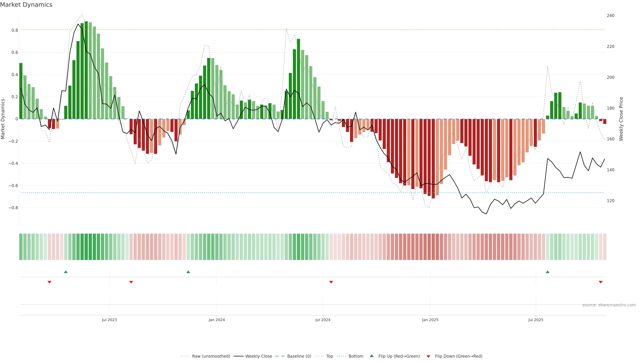644x362 pixels.
Task: Toggle the Weekly Close legend entry
Action: [258, 356]
